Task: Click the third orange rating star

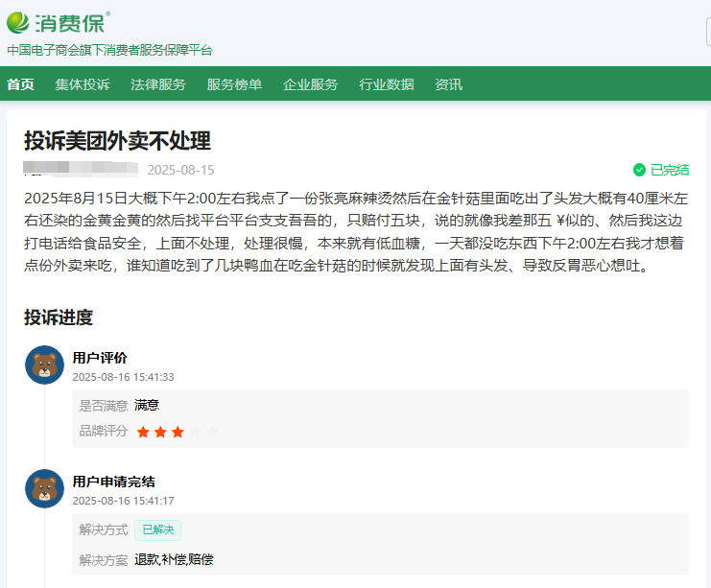Action: pyautogui.click(x=178, y=432)
